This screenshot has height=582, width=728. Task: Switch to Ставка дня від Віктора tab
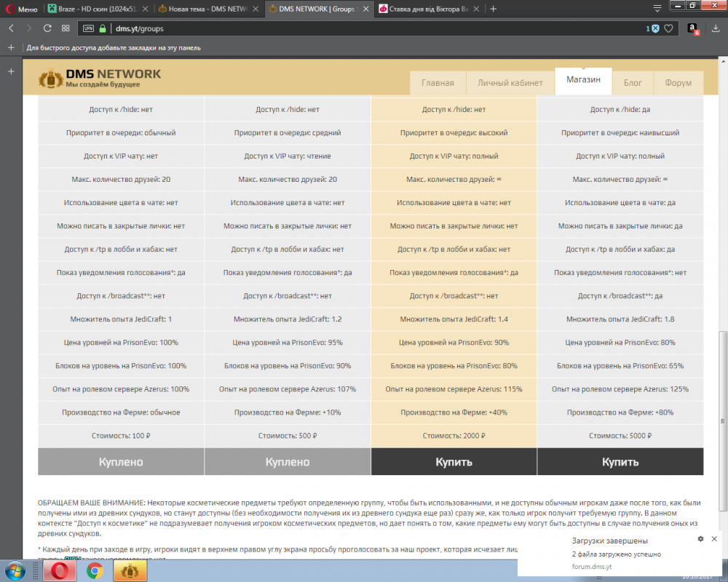click(x=428, y=9)
